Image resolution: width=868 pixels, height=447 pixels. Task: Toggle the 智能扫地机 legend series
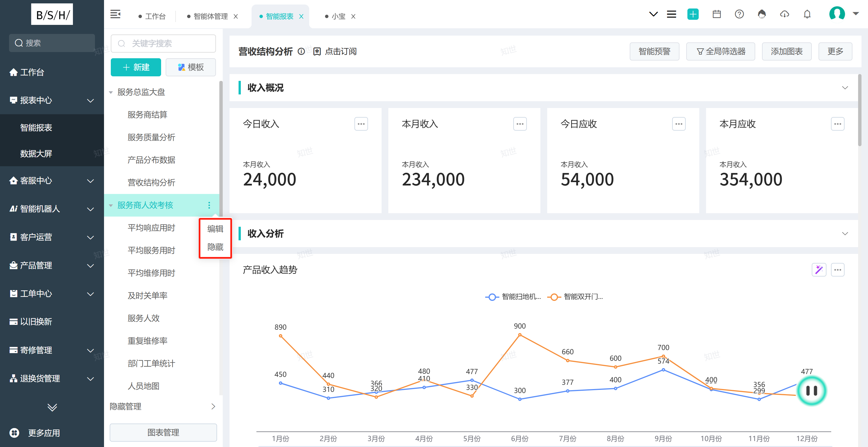tap(513, 297)
